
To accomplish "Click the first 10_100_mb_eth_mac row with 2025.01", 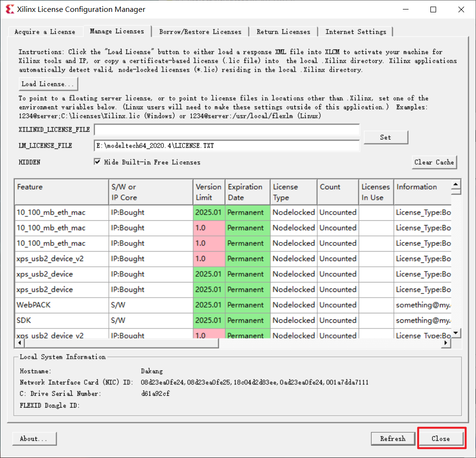I will pos(233,212).
